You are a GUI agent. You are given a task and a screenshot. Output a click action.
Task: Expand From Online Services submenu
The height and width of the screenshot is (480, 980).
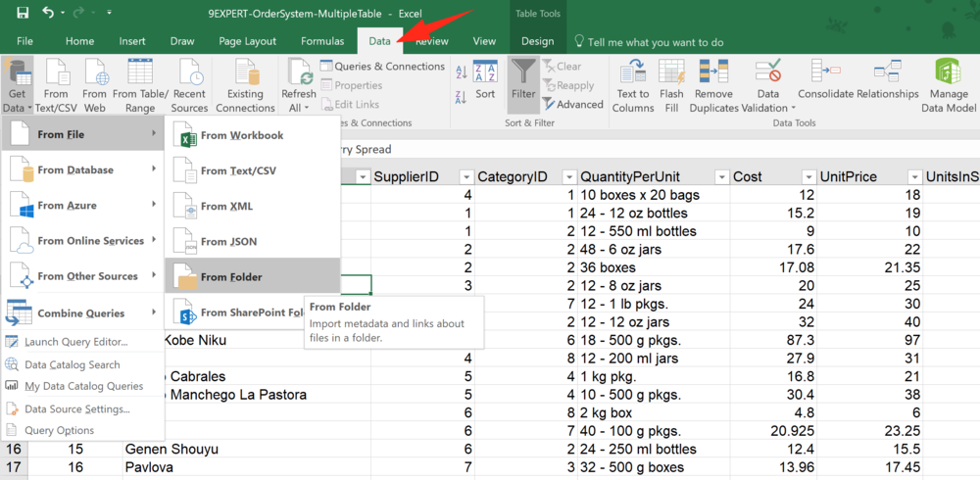click(x=82, y=241)
